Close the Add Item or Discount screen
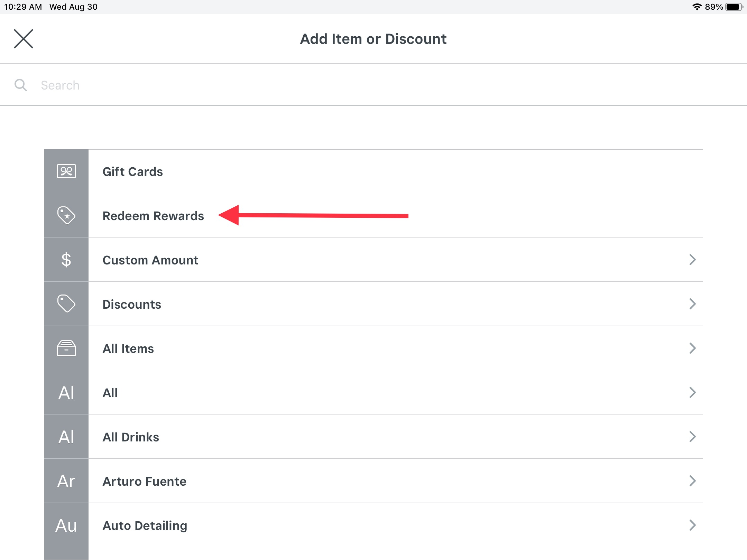Screen dimensions: 747x560 point(24,39)
